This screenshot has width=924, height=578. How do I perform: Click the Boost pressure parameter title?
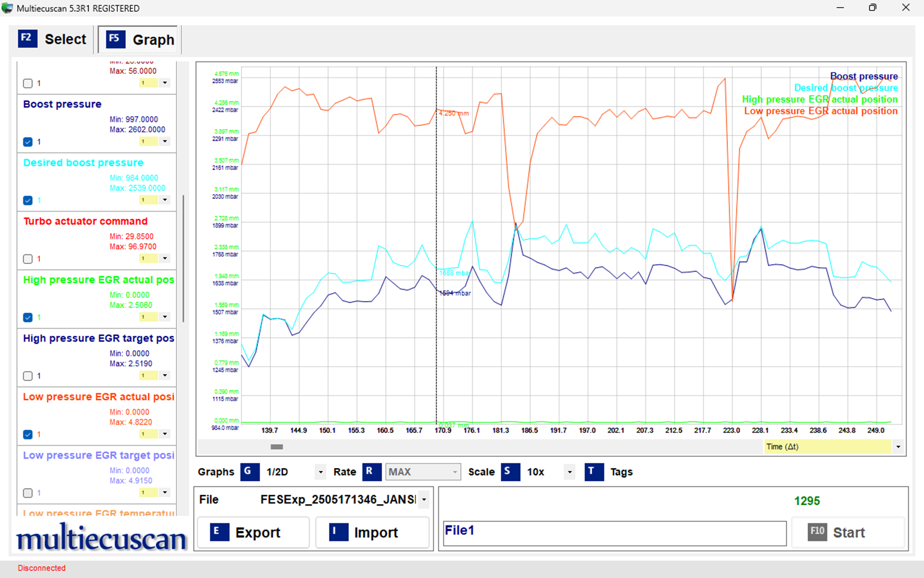[62, 104]
